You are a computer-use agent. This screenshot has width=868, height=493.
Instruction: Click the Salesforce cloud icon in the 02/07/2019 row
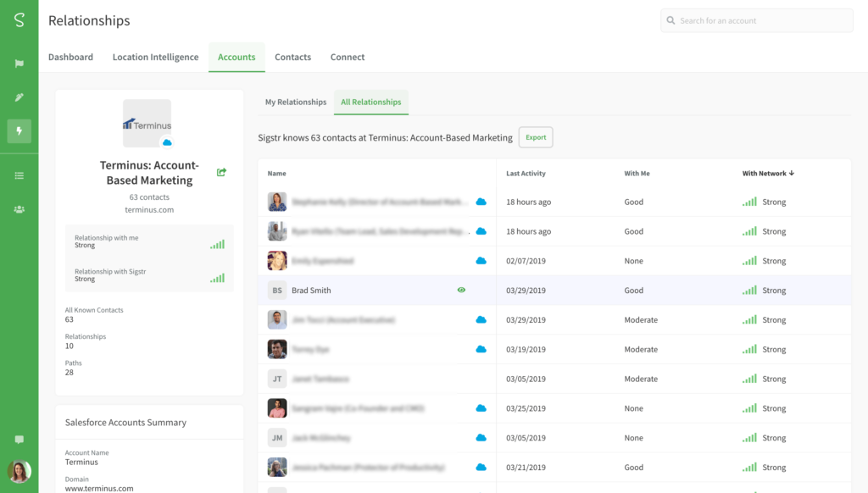coord(481,261)
